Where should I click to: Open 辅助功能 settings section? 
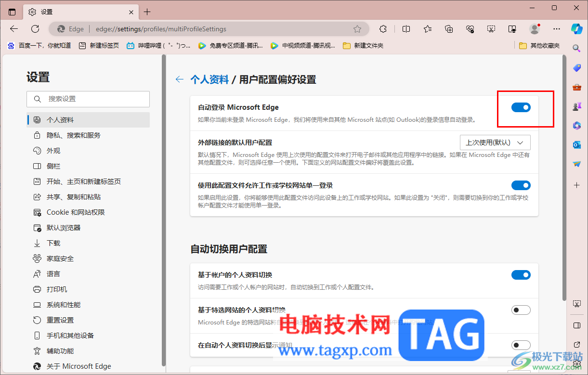89,351
